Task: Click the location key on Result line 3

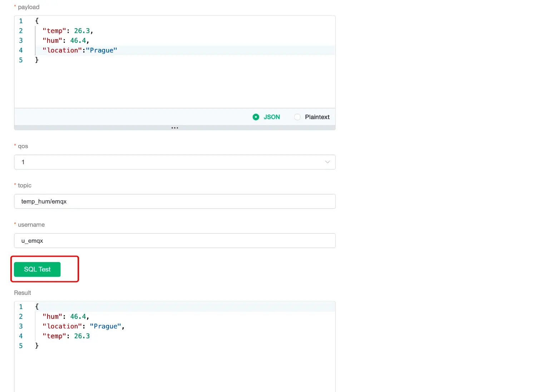Action: [62, 326]
